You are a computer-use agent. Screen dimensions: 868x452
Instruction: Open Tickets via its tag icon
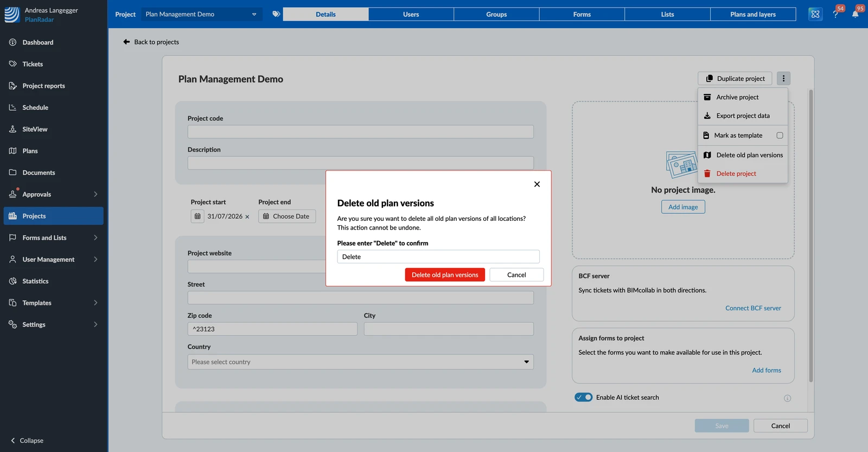12,64
